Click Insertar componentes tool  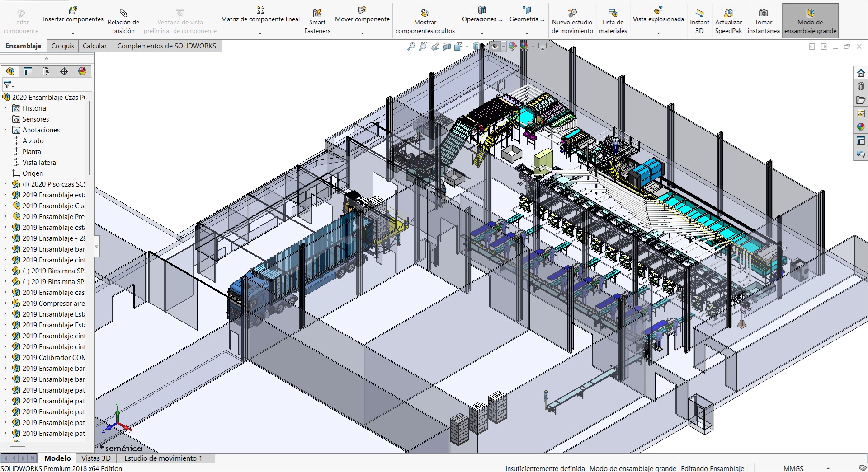click(73, 15)
